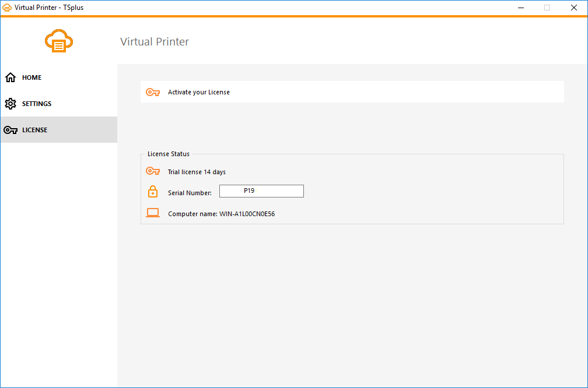This screenshot has height=388, width=588.
Task: Click inside the Serial Number field showing P19
Action: coord(261,191)
